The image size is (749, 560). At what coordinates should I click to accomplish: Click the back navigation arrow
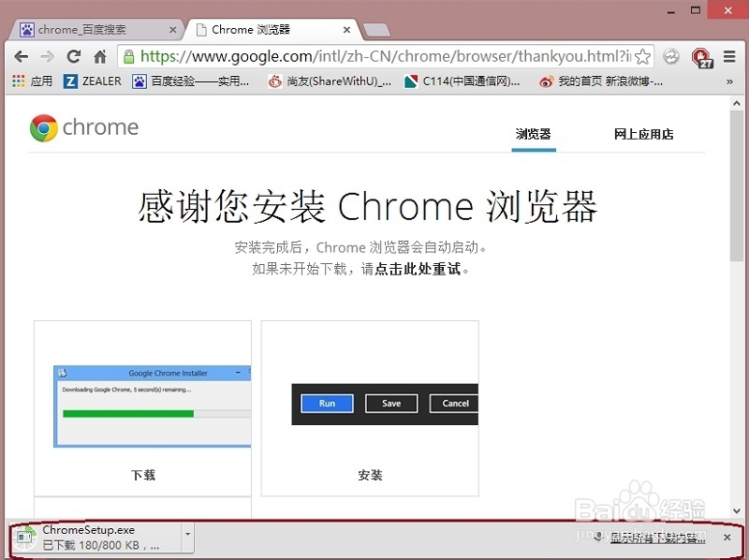[22, 56]
